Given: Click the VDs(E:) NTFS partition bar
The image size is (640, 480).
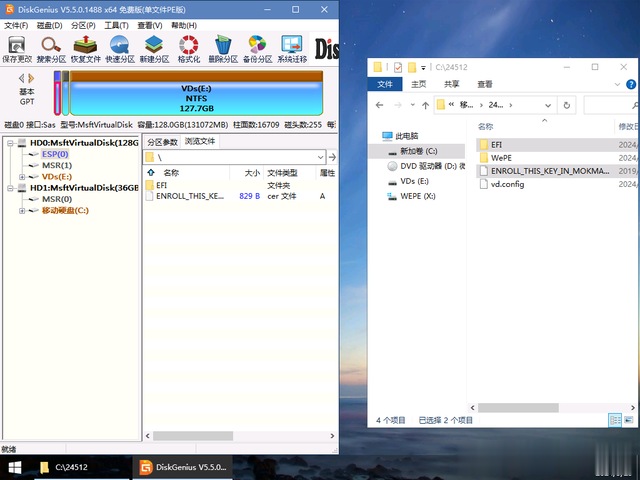Looking at the screenshot, I should [x=196, y=93].
